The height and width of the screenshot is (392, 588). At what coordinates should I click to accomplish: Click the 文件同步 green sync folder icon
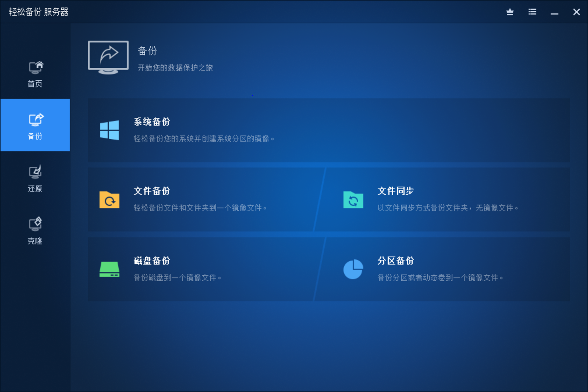click(353, 200)
